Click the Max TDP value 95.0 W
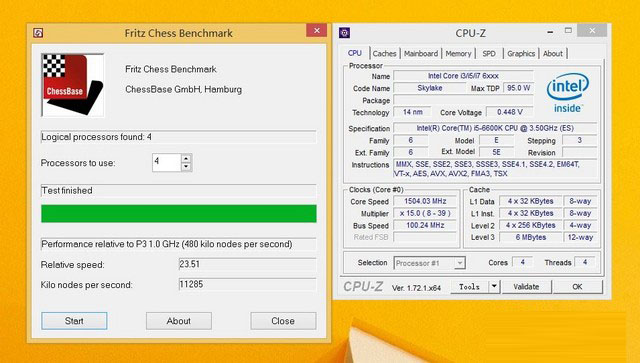 click(518, 88)
